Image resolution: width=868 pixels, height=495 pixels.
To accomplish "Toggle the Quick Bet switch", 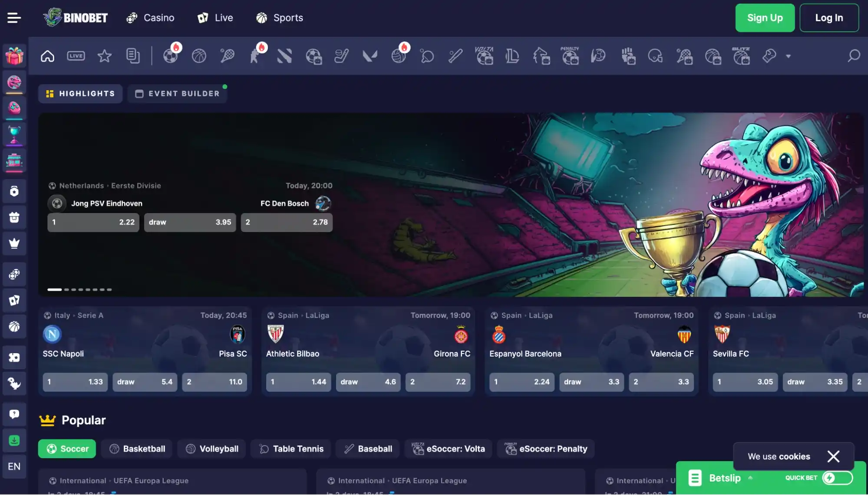I will 837,478.
